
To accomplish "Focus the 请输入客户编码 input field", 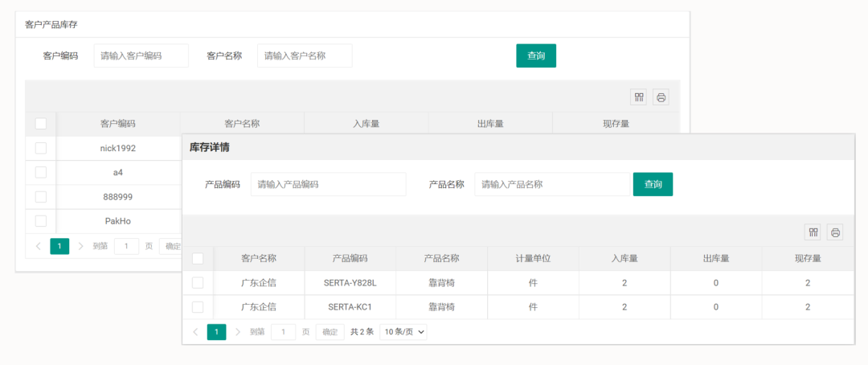I will pos(141,56).
